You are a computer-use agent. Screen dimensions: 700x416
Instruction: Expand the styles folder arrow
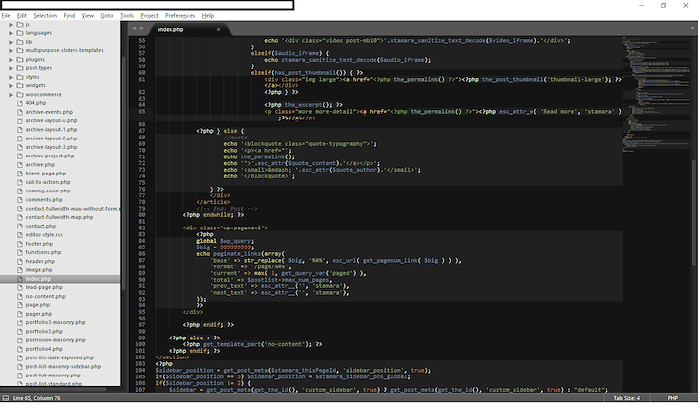pyautogui.click(x=11, y=77)
